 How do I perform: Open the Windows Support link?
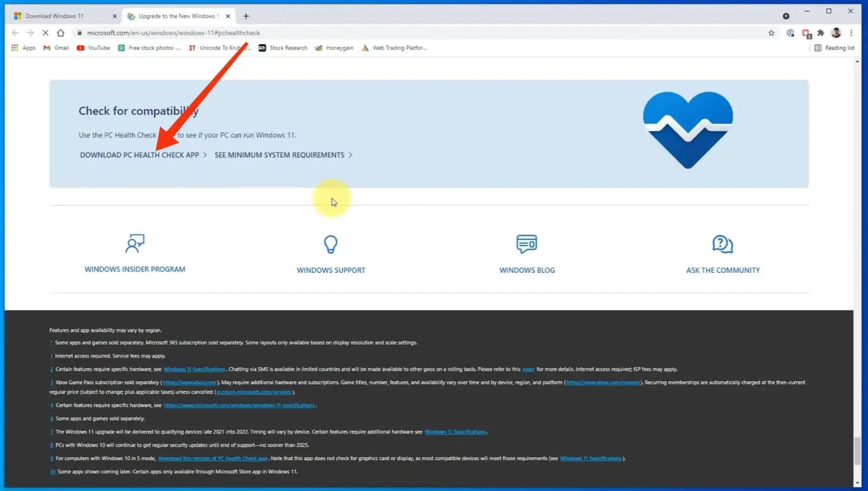(x=331, y=270)
